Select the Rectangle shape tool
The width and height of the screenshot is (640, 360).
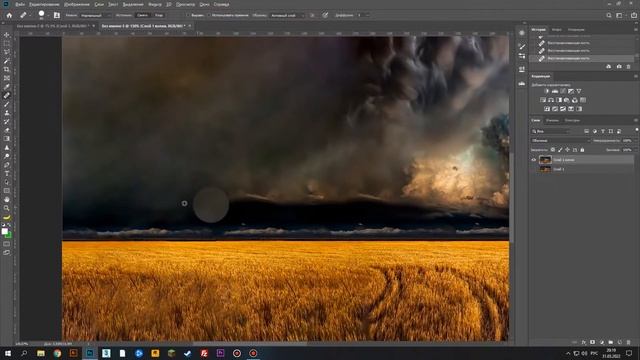pyautogui.click(x=7, y=191)
